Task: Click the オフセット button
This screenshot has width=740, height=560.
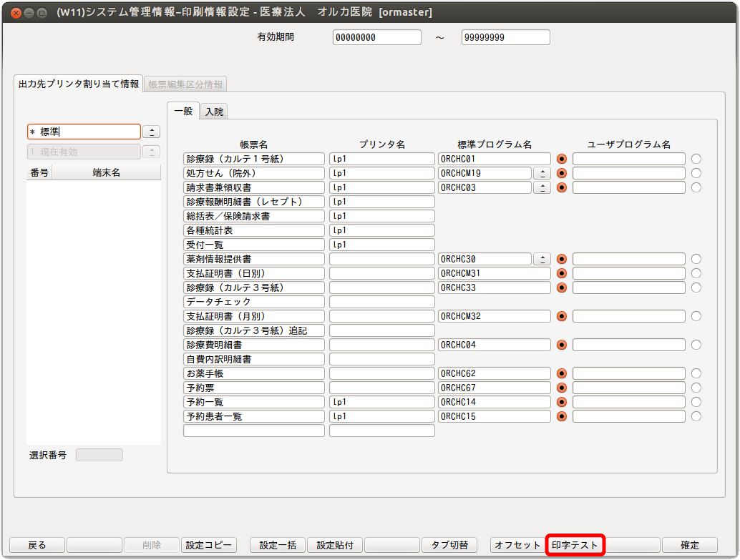Action: [x=517, y=545]
